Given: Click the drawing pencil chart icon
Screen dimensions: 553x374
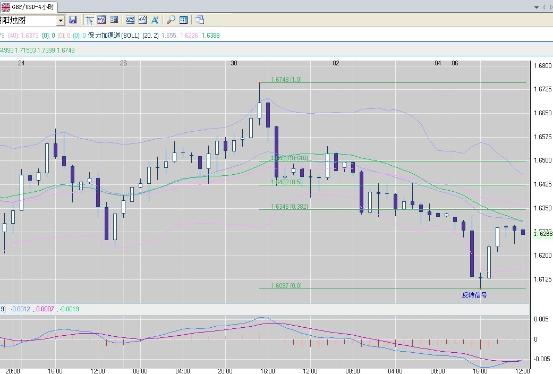Looking at the screenshot, I should pos(142,20).
